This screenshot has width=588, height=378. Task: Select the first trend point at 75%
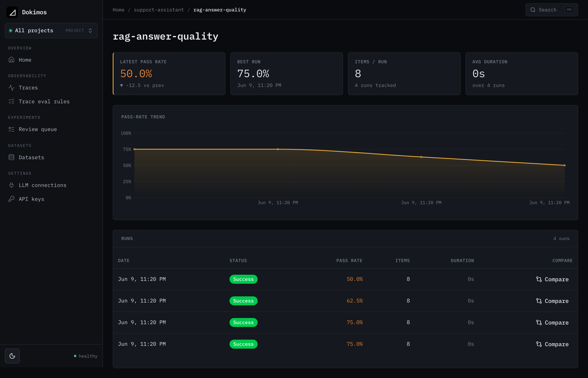tap(134, 149)
